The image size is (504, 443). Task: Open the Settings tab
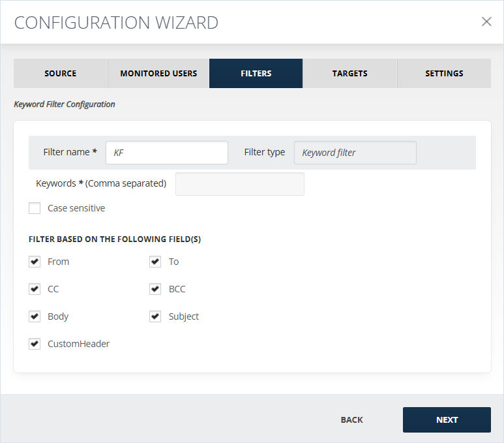[444, 73]
